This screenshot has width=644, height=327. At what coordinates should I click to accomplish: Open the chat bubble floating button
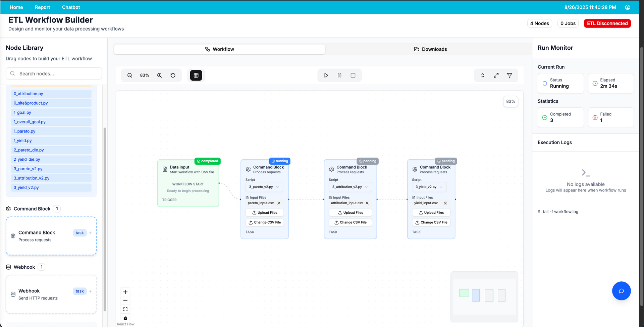pos(621,291)
